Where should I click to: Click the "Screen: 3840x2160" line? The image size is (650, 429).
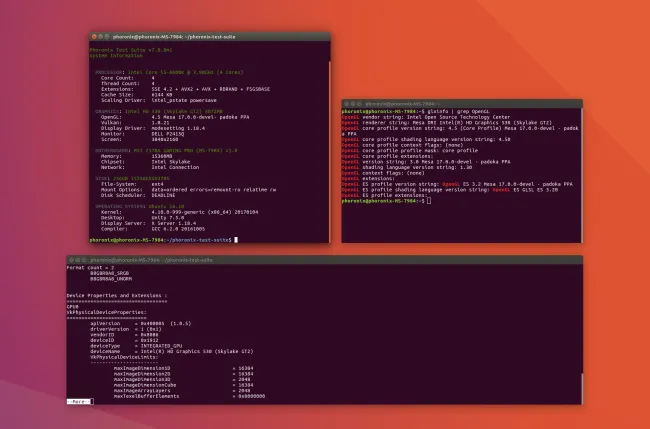click(x=140, y=139)
